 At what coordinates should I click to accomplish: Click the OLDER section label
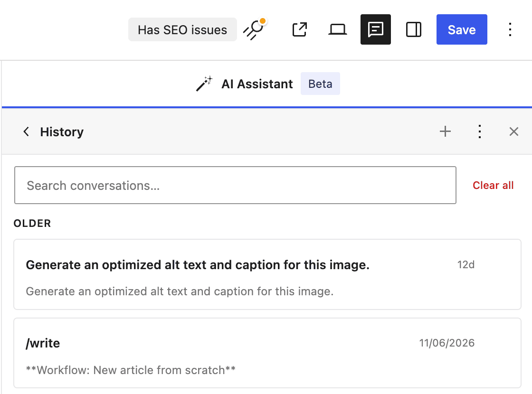[32, 224]
